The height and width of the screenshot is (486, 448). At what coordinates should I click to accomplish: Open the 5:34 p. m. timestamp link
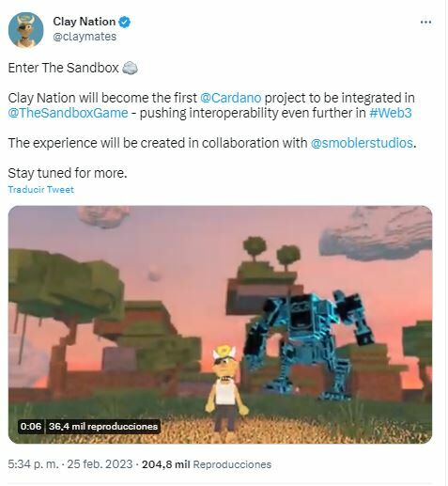pyautogui.click(x=33, y=464)
